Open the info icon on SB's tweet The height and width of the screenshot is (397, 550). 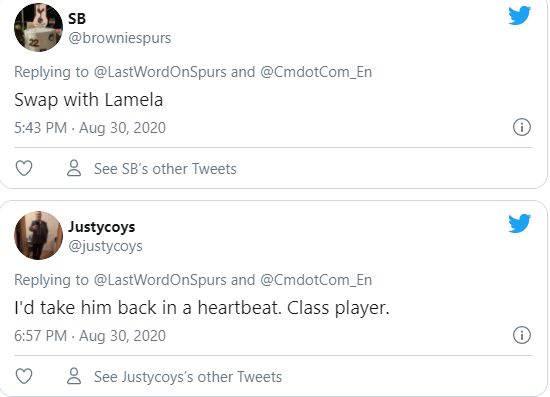pyautogui.click(x=522, y=127)
